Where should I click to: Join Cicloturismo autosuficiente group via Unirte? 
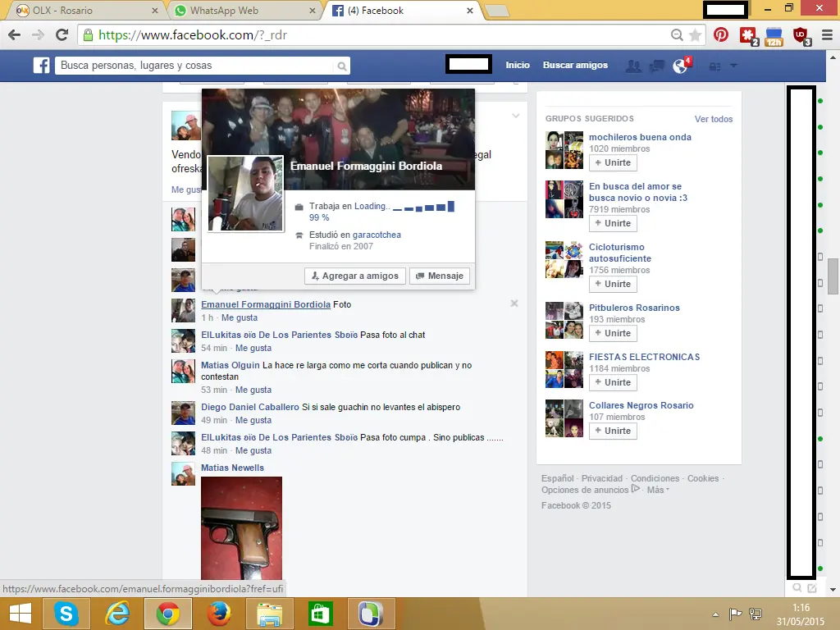click(x=613, y=284)
